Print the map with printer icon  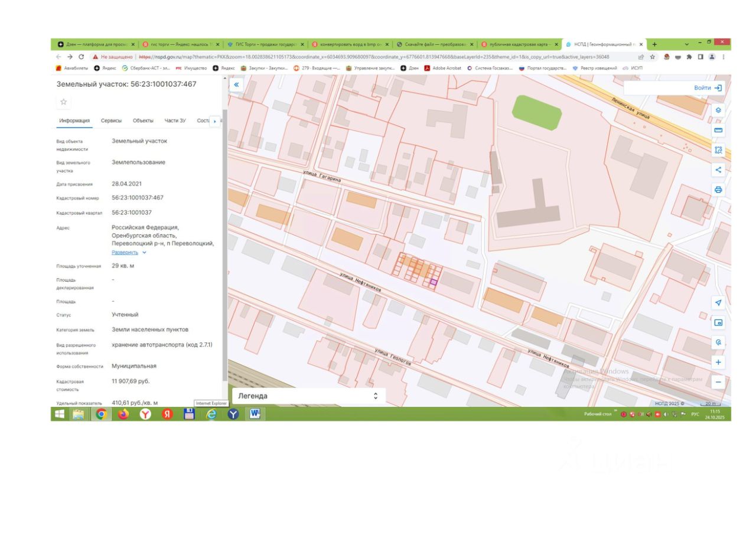[718, 190]
